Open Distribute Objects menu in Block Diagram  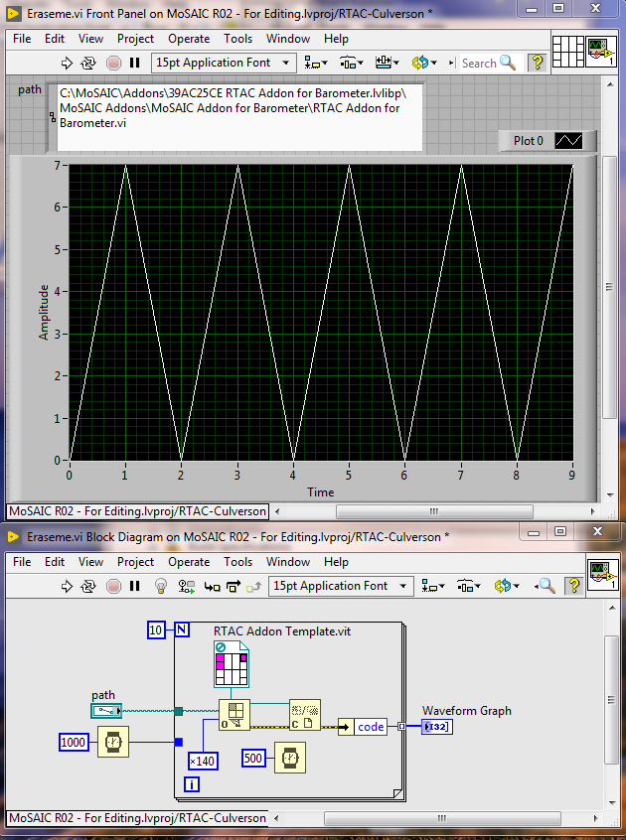pyautogui.click(x=469, y=586)
